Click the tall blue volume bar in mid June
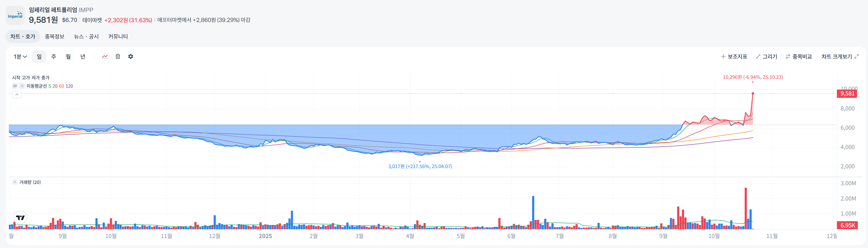Viewport: 868px width, 248px height. [533, 213]
